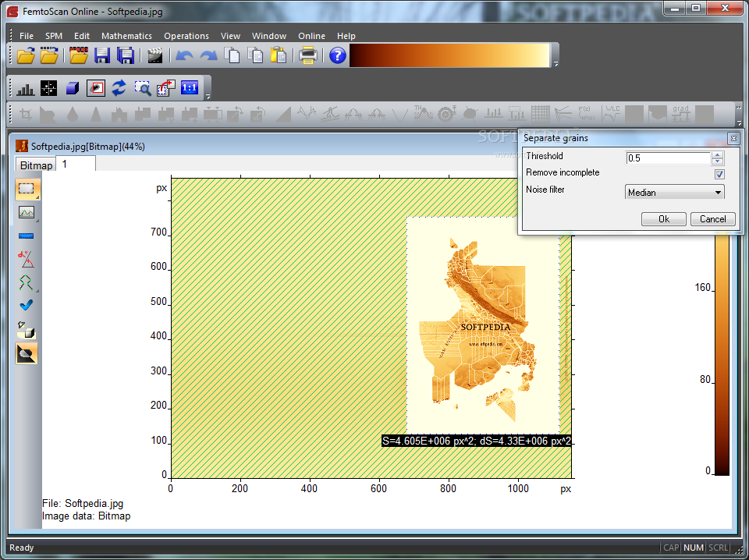Open the Help menu
Viewport: 749px width, 560px height.
[346, 36]
